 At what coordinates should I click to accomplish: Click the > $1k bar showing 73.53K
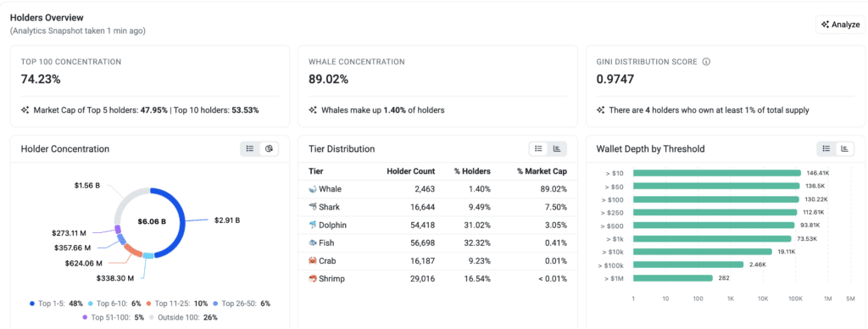[712, 239]
